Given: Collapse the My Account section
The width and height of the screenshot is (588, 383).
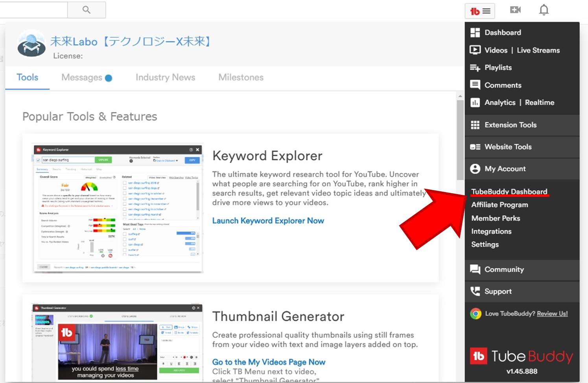Looking at the screenshot, I should 522,169.
